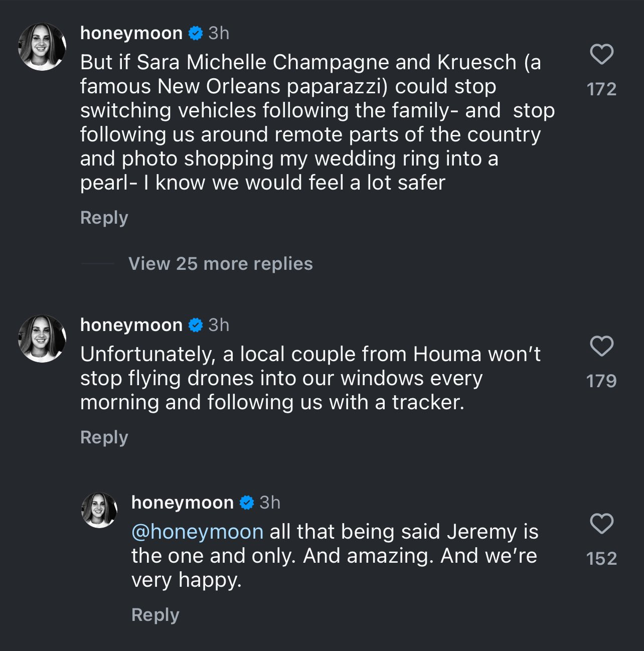Click verified badge on the paparazzi comment
644x651 pixels.
click(196, 34)
